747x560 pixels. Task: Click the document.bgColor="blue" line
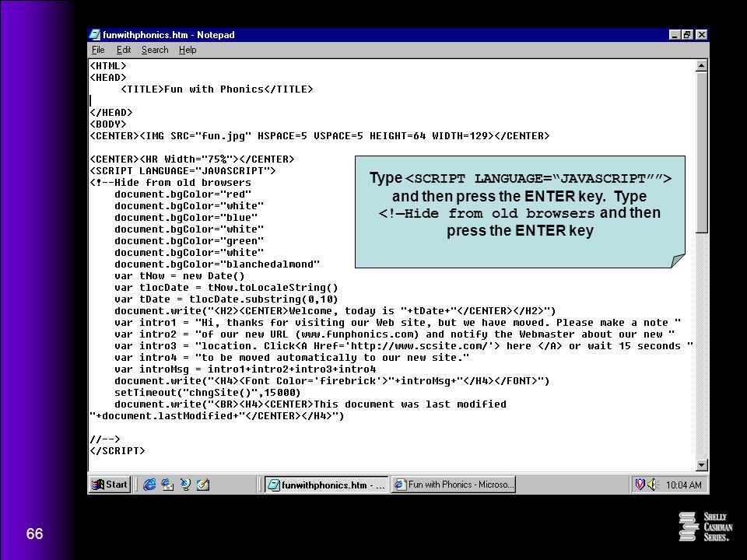[186, 218]
